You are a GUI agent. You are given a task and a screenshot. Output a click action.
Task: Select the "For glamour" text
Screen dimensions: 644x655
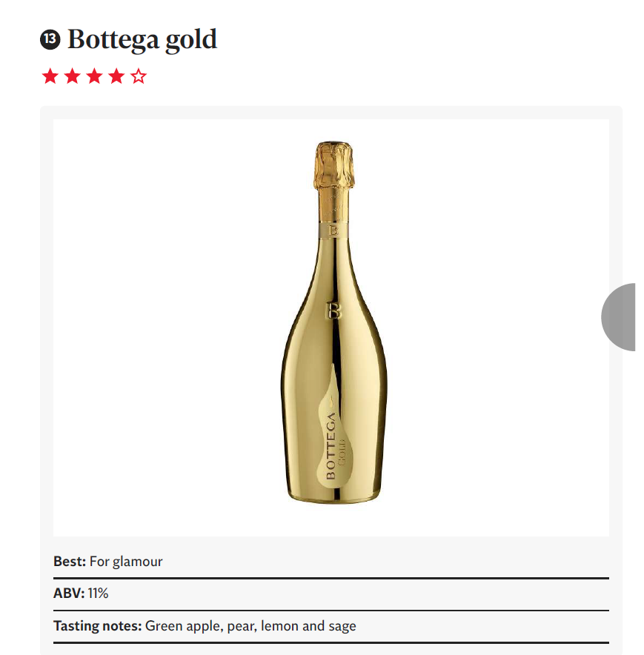pyautogui.click(x=126, y=562)
